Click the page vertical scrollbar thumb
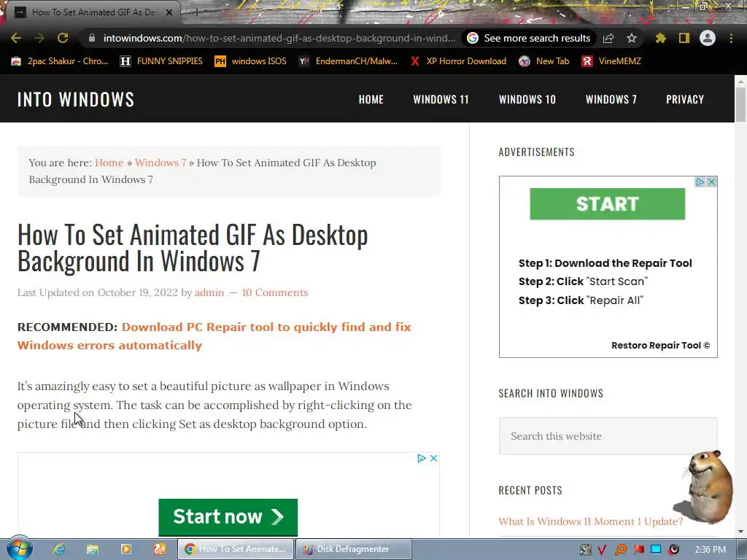 (741, 105)
